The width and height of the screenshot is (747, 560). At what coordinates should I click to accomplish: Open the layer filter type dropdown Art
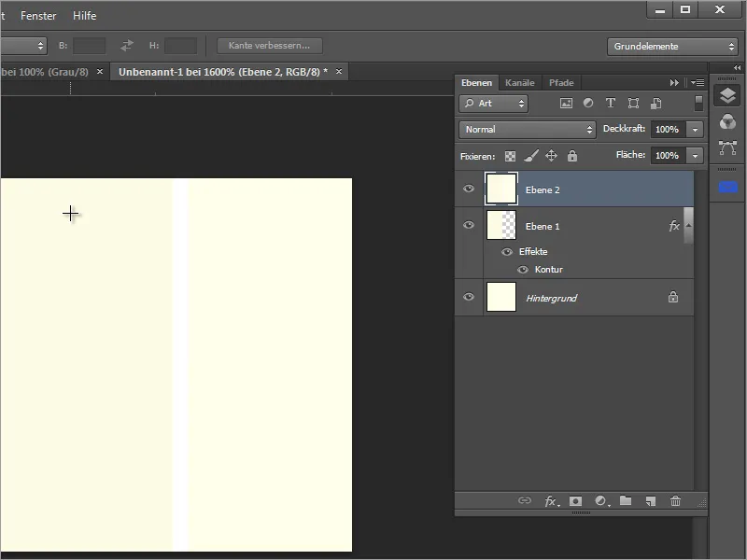coord(494,104)
